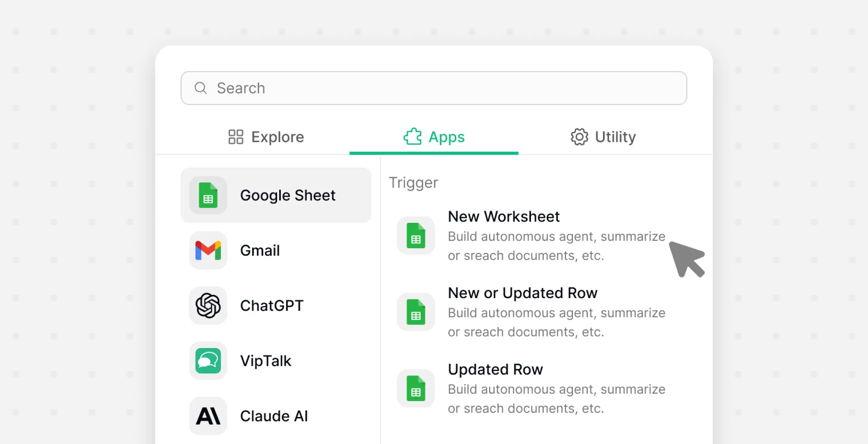Select the Apps tab

pos(434,137)
